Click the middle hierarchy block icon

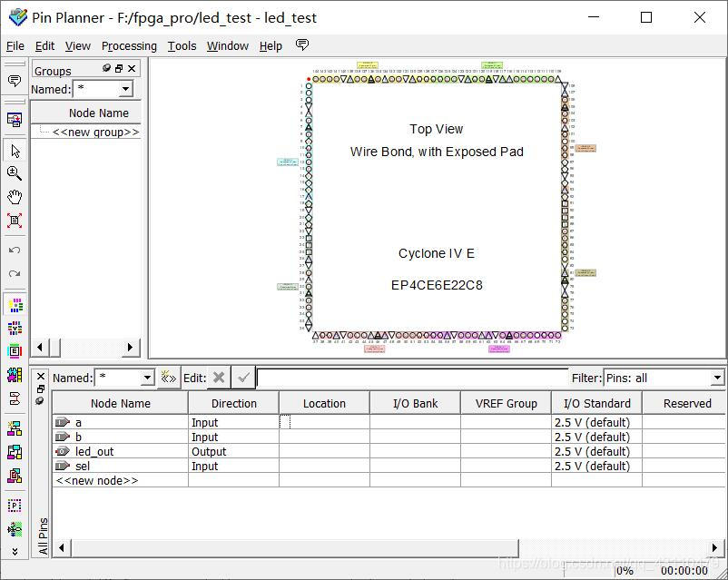tap(15, 452)
